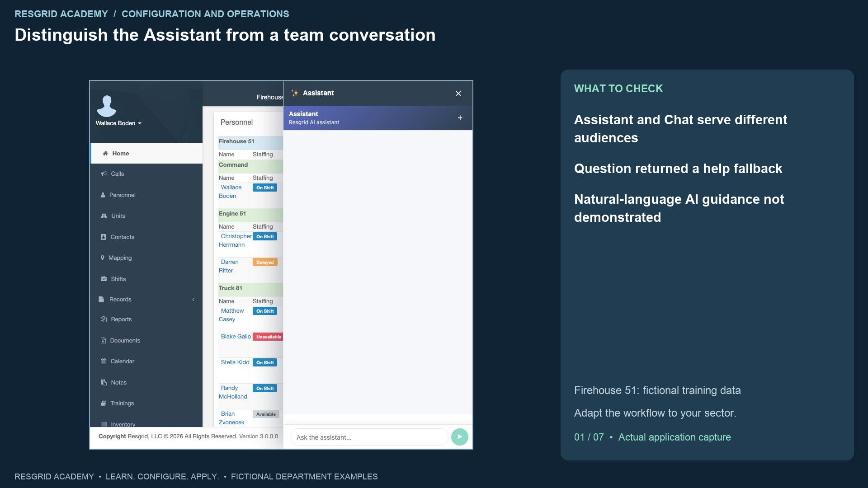Click Brian Zvonecek's Available status badge
This screenshot has height=488, width=868.
[266, 414]
